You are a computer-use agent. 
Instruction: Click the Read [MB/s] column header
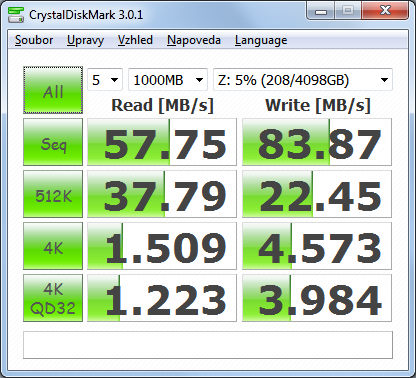pos(162,106)
